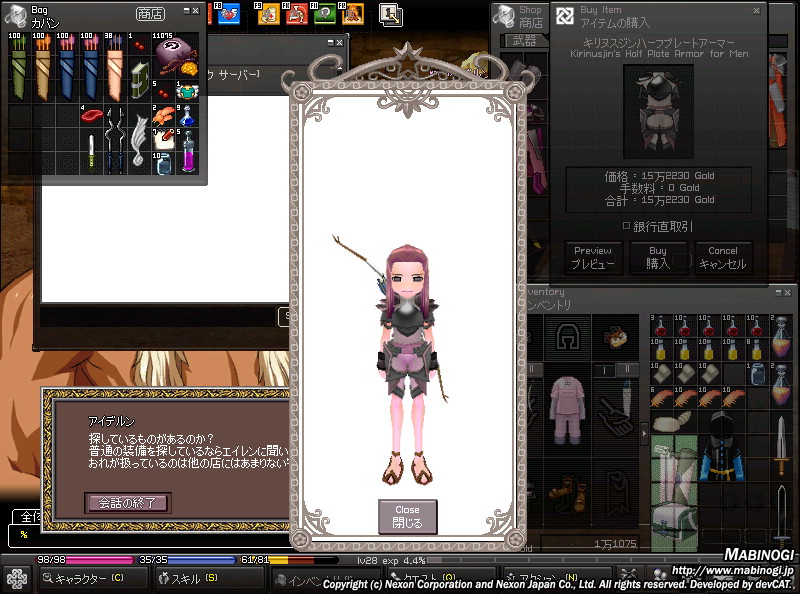Pick the twin swords in the Bag
This screenshot has height=594, width=800.
coord(115,139)
